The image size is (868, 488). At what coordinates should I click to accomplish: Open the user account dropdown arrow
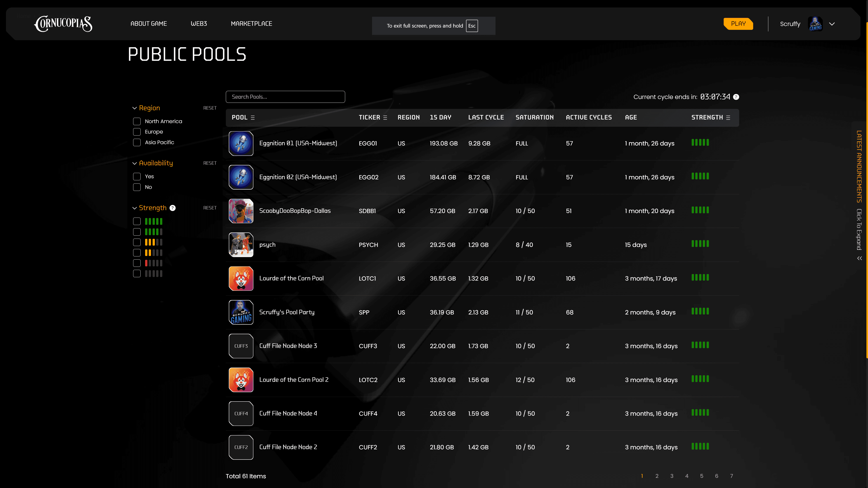click(x=832, y=24)
